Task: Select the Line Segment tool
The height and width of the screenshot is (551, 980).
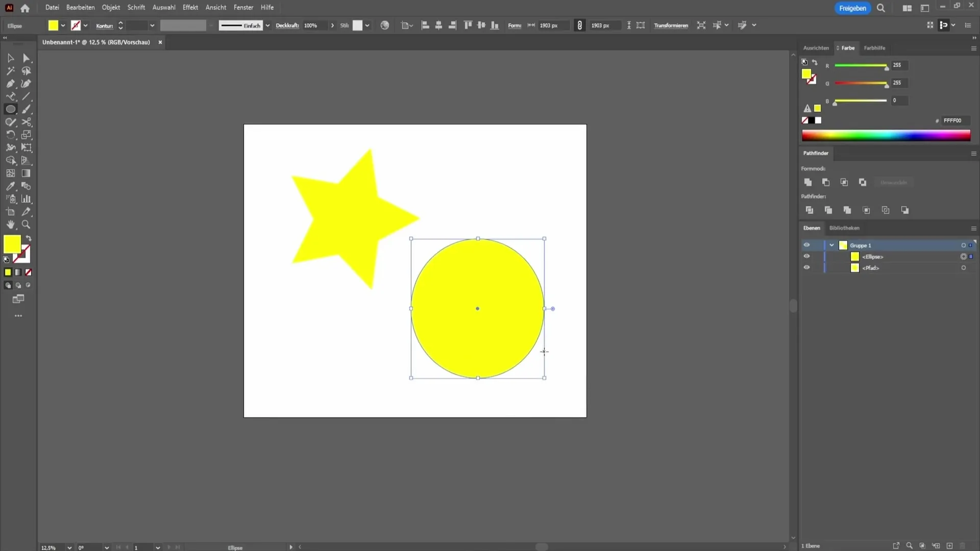Action: [27, 96]
